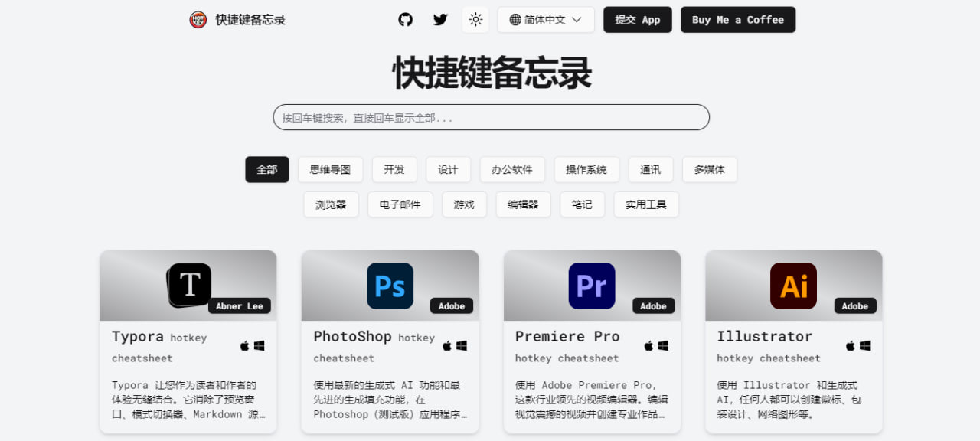Click the Illustrator Ai app icon
This screenshot has height=441, width=980.
coord(794,286)
